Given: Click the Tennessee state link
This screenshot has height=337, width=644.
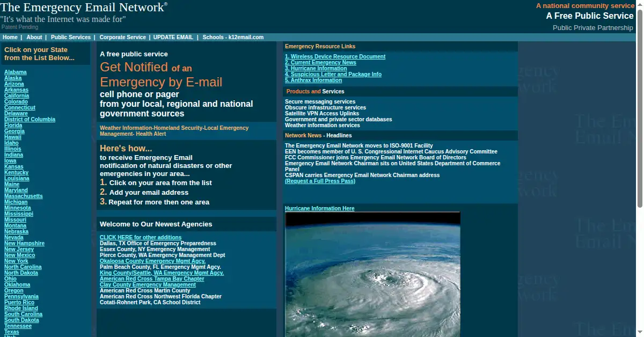Looking at the screenshot, I should pos(18,326).
